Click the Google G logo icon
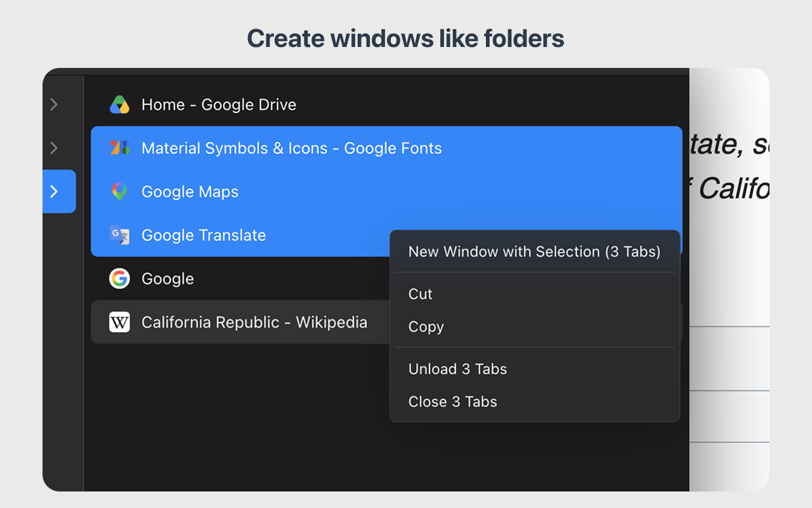 119,278
